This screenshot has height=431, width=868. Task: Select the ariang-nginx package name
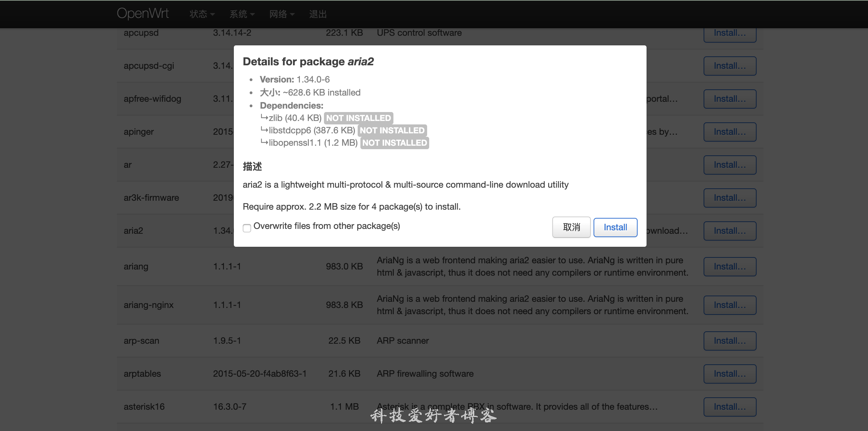[x=149, y=305]
